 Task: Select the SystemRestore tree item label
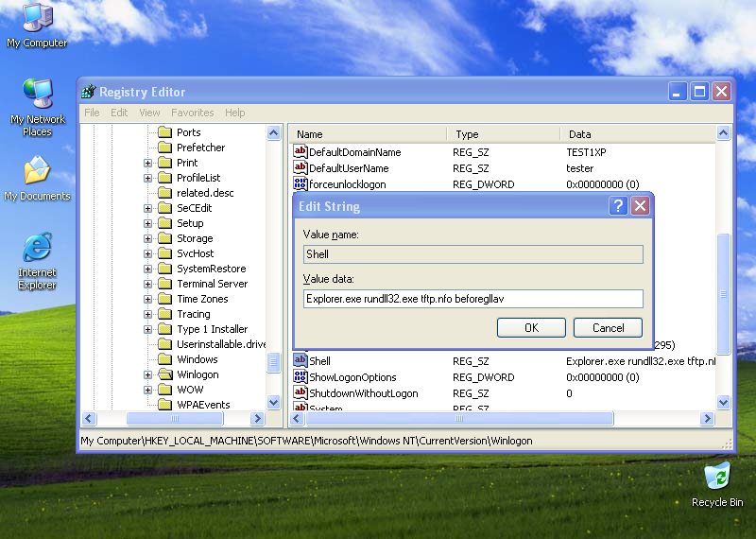211,269
